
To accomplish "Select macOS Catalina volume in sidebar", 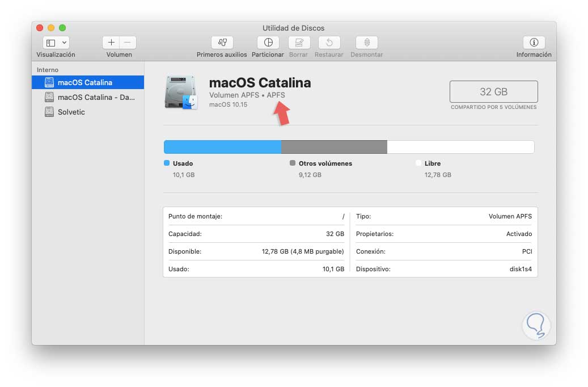I will coord(85,82).
